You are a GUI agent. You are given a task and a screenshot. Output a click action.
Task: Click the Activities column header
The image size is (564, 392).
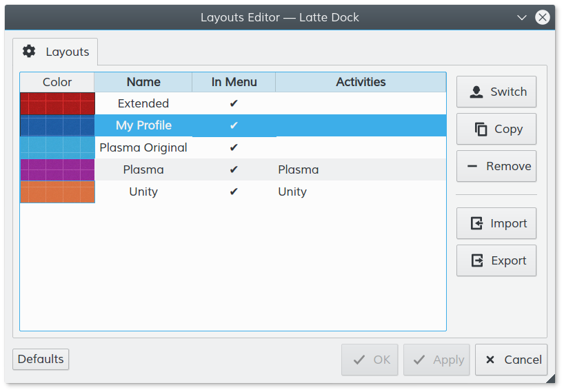pos(361,82)
